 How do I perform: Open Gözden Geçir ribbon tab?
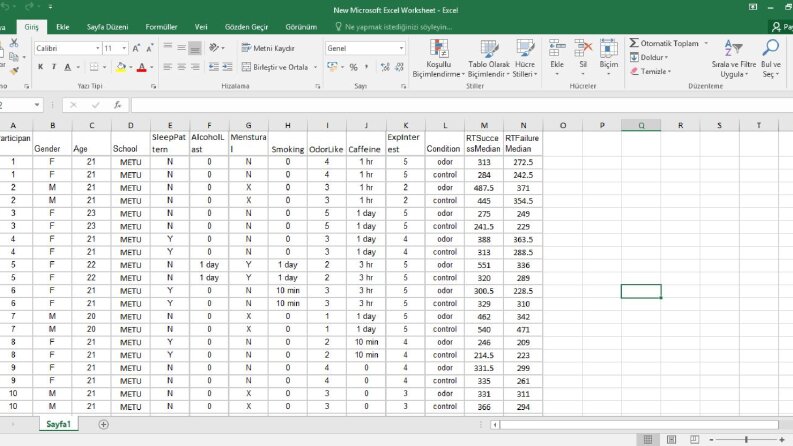pyautogui.click(x=246, y=27)
